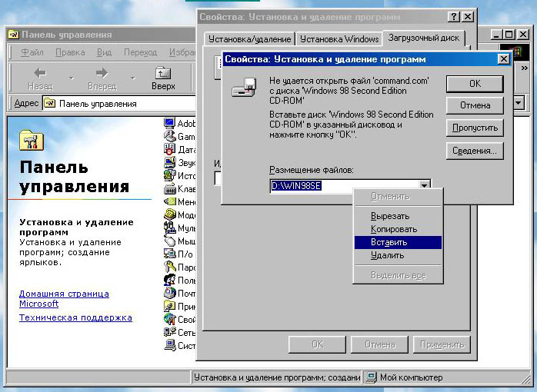
Task: Open the 'Правка' menu
Action: (x=70, y=52)
